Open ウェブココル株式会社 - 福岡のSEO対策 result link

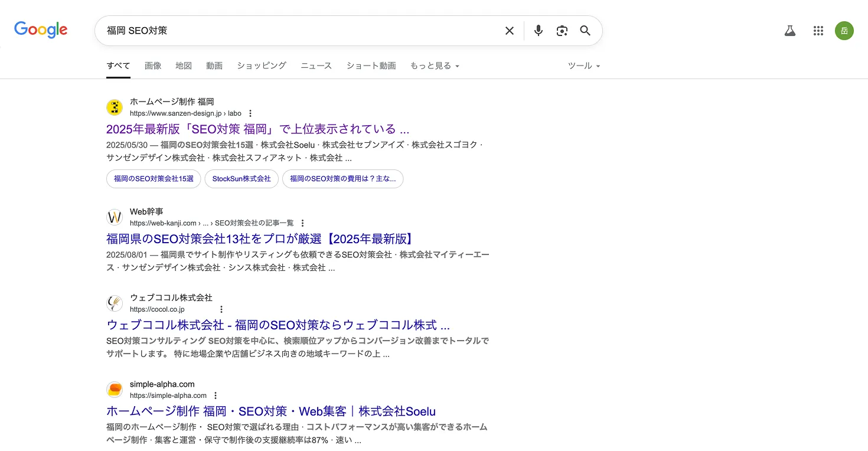point(278,325)
